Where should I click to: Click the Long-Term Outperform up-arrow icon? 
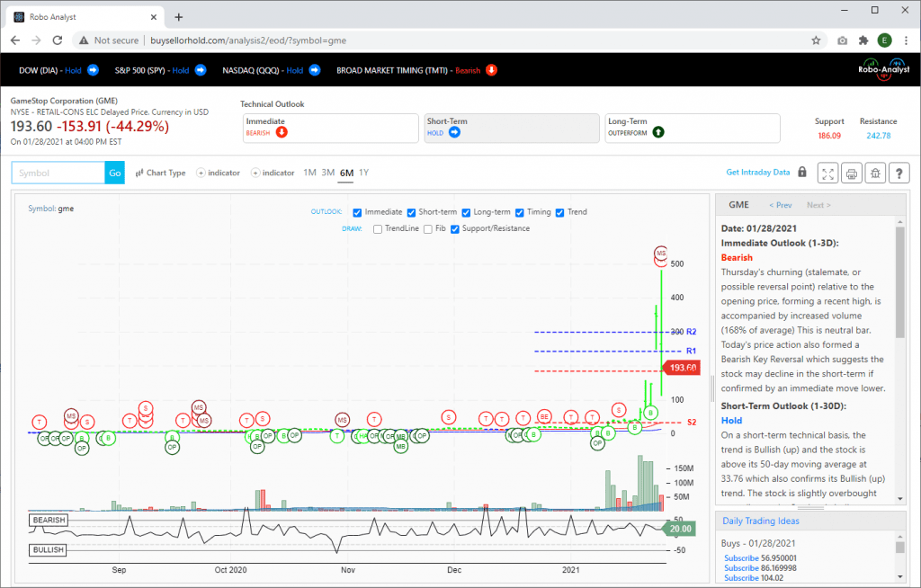coord(658,132)
